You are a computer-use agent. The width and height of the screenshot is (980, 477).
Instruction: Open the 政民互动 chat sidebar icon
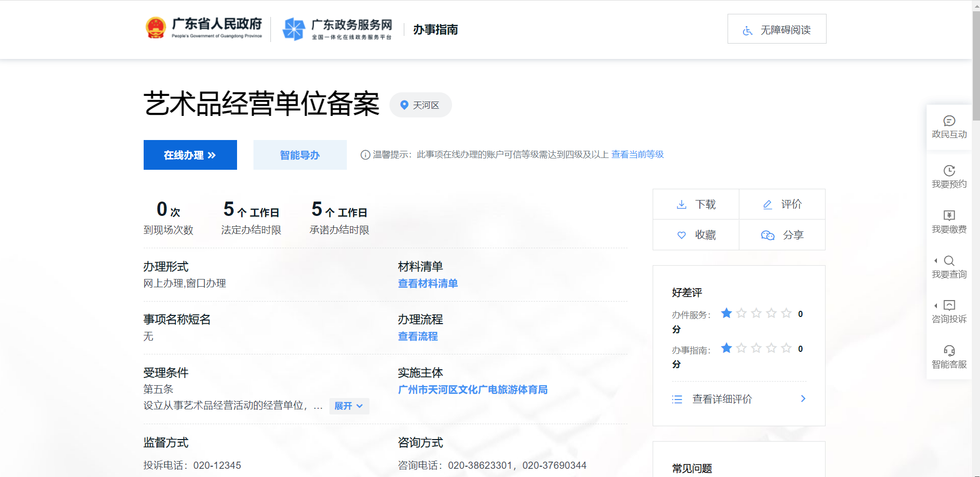[949, 121]
